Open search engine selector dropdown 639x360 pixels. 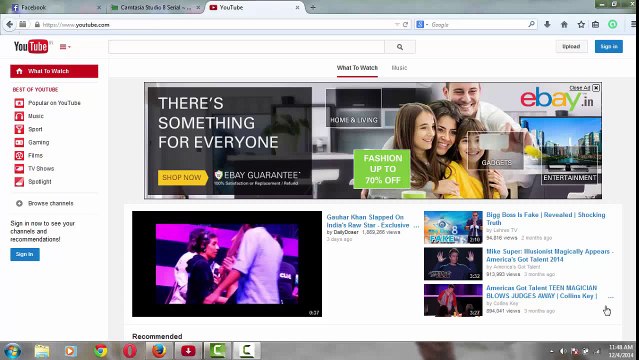pyautogui.click(x=422, y=24)
